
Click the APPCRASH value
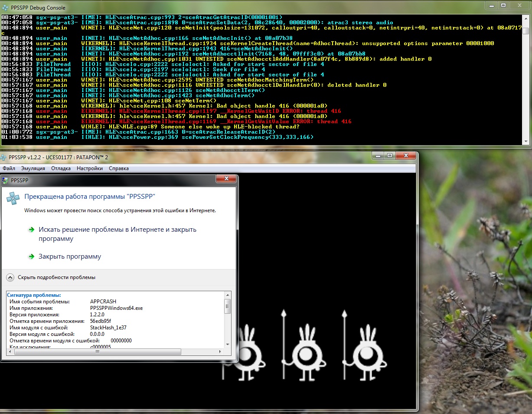103,301
